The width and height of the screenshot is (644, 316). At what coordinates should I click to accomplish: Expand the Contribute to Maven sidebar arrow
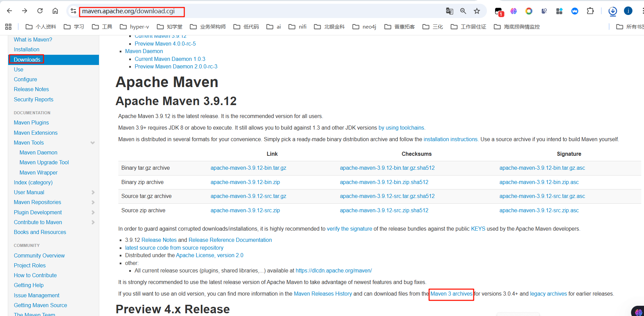point(93,222)
